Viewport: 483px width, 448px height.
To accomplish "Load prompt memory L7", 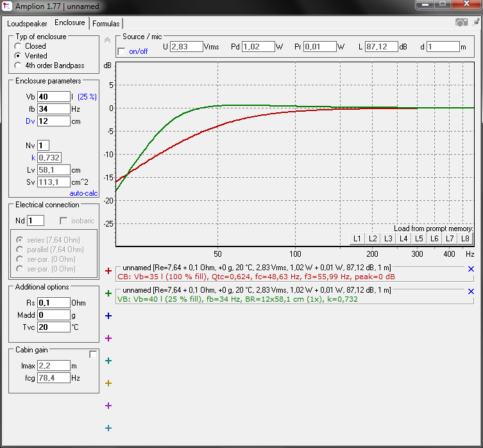I will (450, 239).
